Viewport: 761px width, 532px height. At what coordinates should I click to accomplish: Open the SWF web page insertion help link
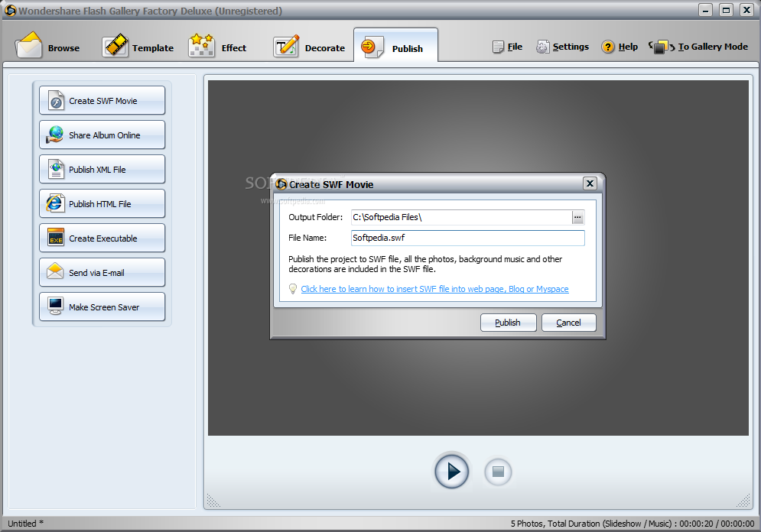pyautogui.click(x=434, y=289)
